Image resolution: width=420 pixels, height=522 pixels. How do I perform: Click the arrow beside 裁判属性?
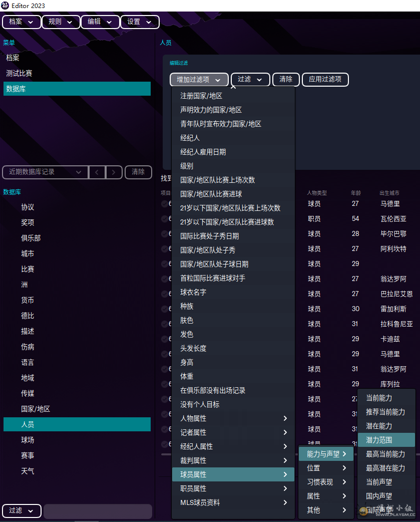click(285, 460)
